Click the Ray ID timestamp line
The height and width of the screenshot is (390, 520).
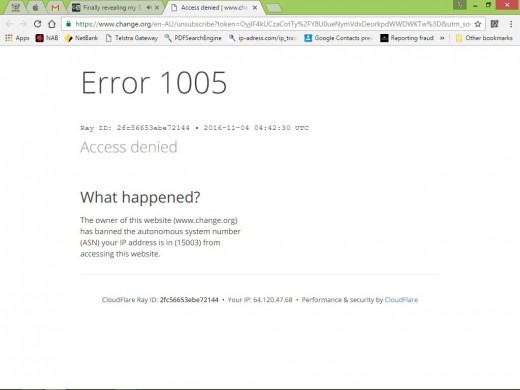(x=194, y=128)
